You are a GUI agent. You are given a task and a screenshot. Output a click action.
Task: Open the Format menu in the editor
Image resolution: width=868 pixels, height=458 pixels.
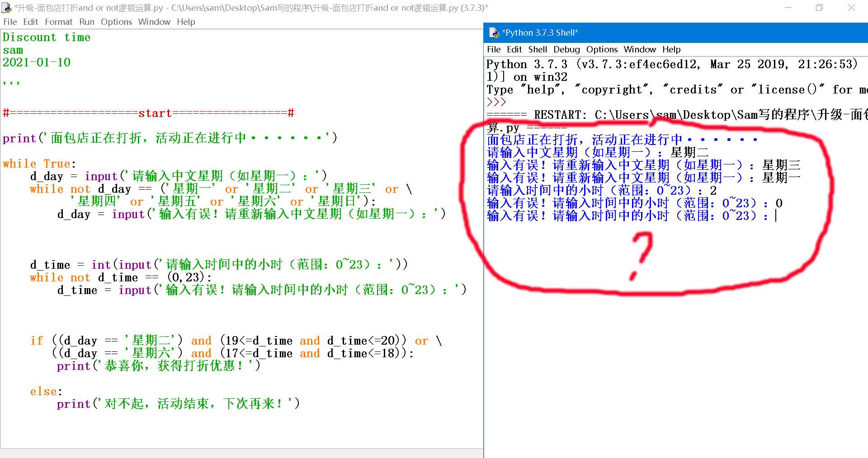coord(59,22)
